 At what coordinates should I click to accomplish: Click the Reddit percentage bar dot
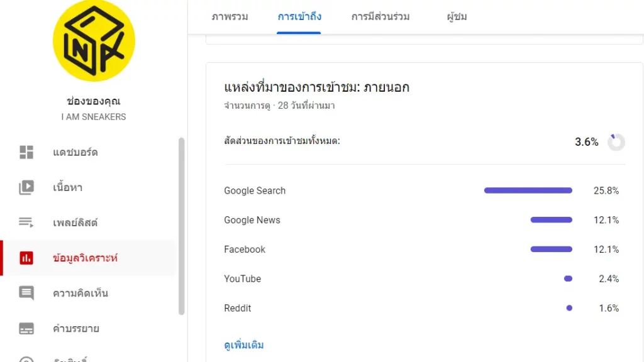click(569, 308)
